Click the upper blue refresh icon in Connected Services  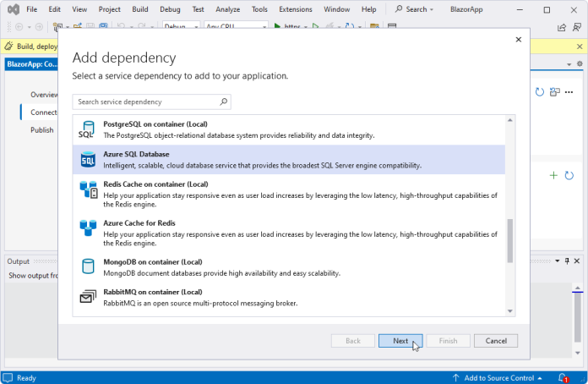click(539, 92)
